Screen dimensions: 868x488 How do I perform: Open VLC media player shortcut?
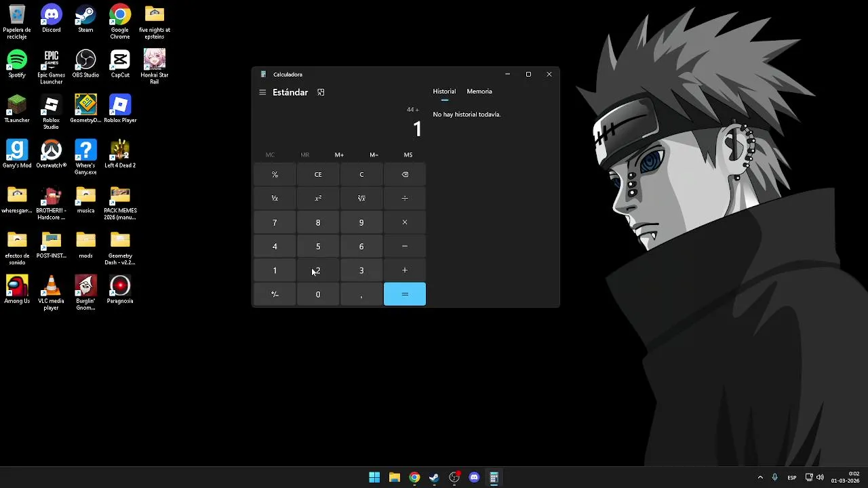51,293
